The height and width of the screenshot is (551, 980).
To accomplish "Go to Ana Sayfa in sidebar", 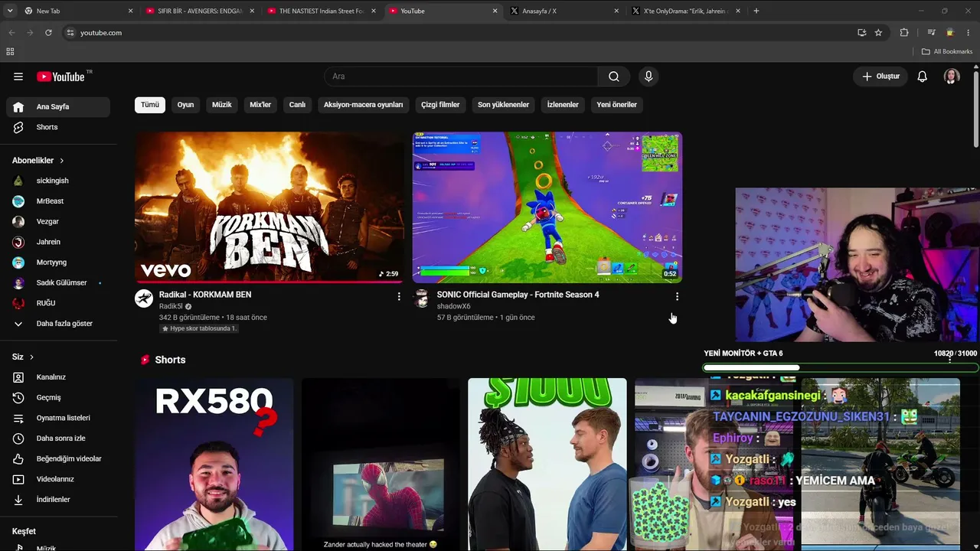I will (x=58, y=107).
